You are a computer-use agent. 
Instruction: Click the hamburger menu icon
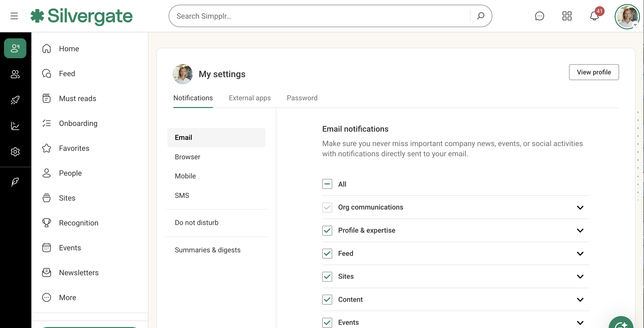click(14, 16)
